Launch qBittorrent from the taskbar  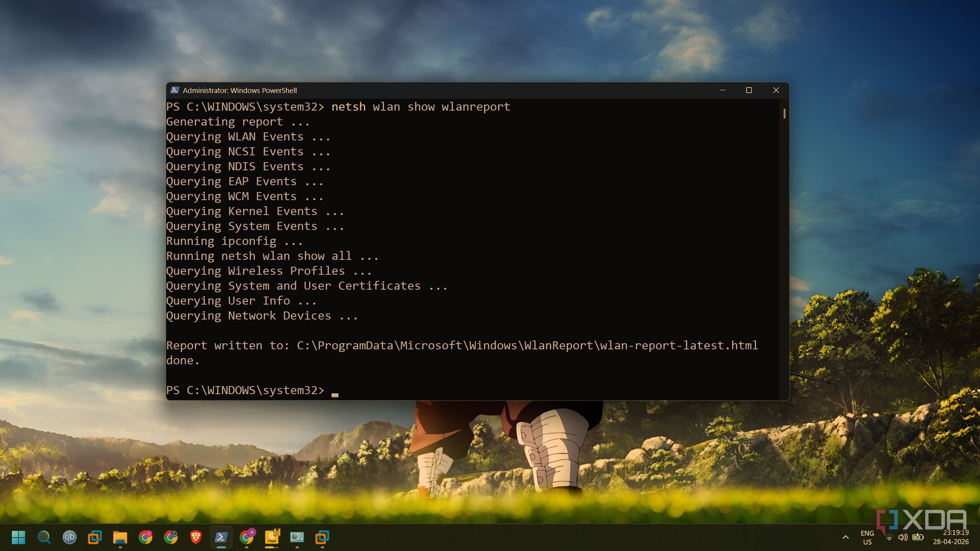(69, 537)
